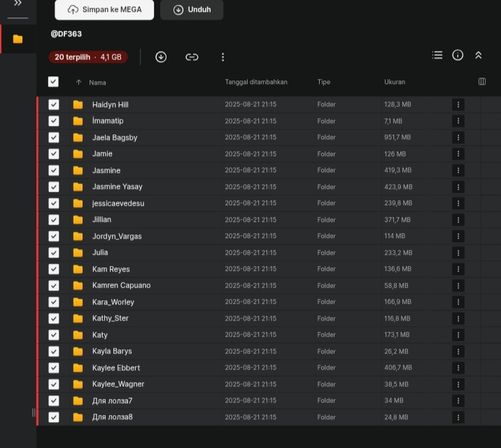501x448 pixels.
Task: Toggle the select-all checkbox in the header
Action: [x=53, y=82]
